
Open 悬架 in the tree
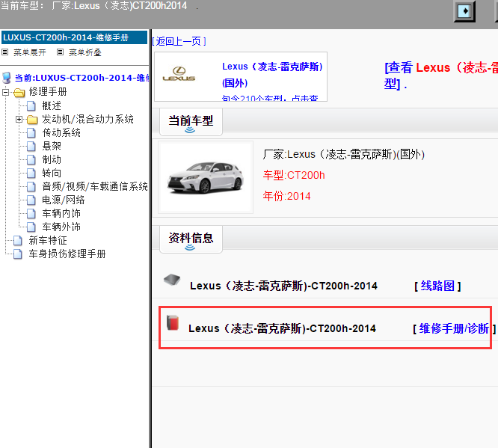coord(52,146)
